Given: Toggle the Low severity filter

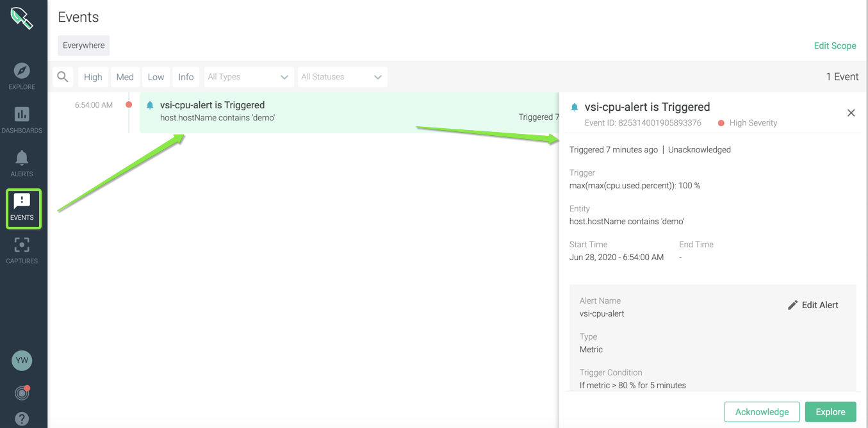Looking at the screenshot, I should [156, 77].
